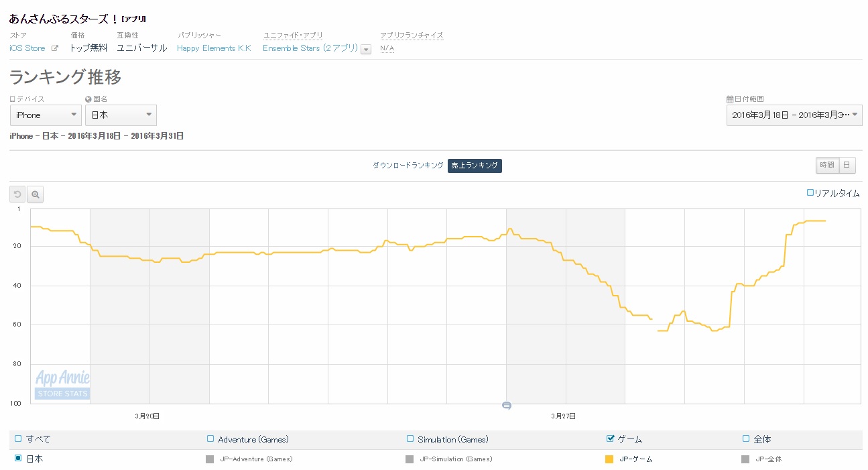Screen dimensions: 868x470
Task: Click the N/A app franchise text
Action: pyautogui.click(x=387, y=48)
